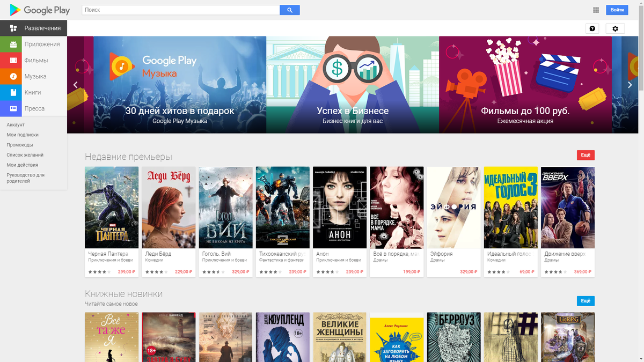Open the Список желаний link

25,154
